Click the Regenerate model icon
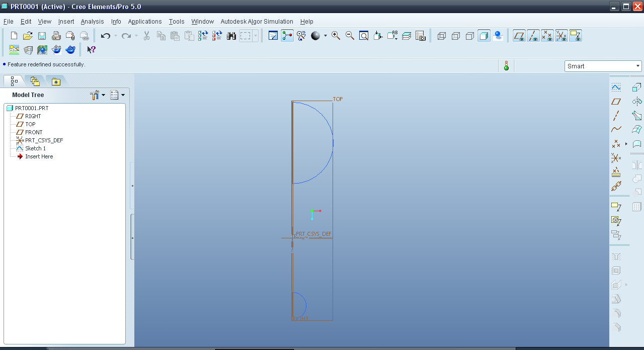 [203, 36]
